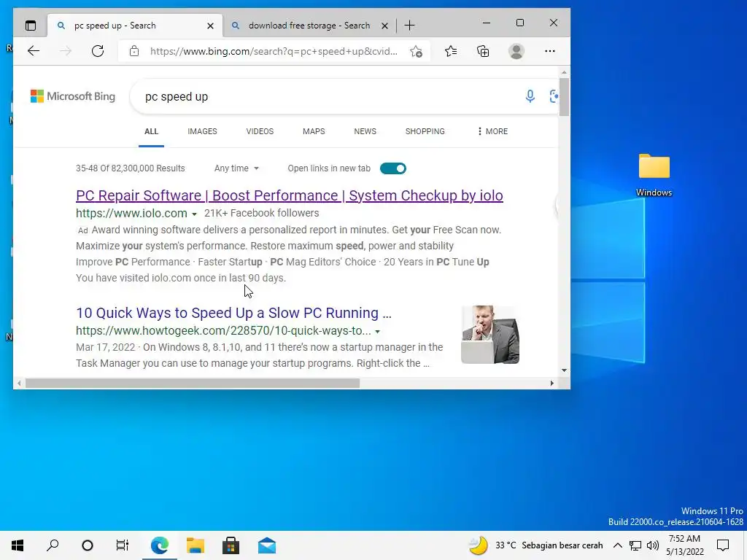Open the notification center icon
The width and height of the screenshot is (747, 560).
[723, 545]
